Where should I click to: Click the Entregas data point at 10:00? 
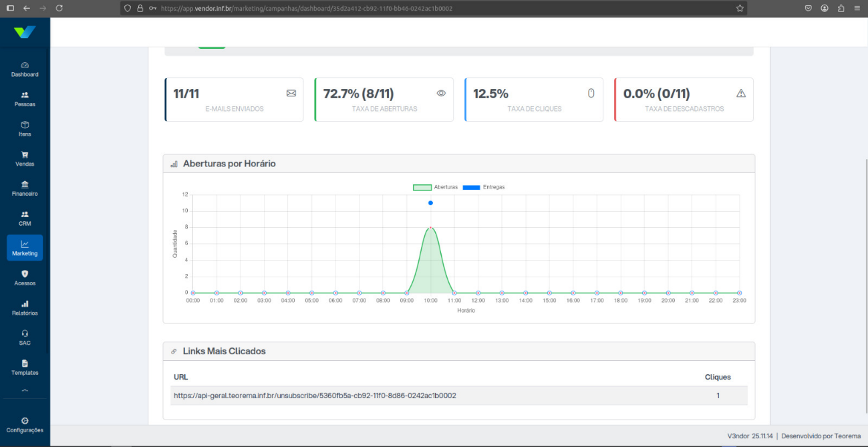coord(430,202)
